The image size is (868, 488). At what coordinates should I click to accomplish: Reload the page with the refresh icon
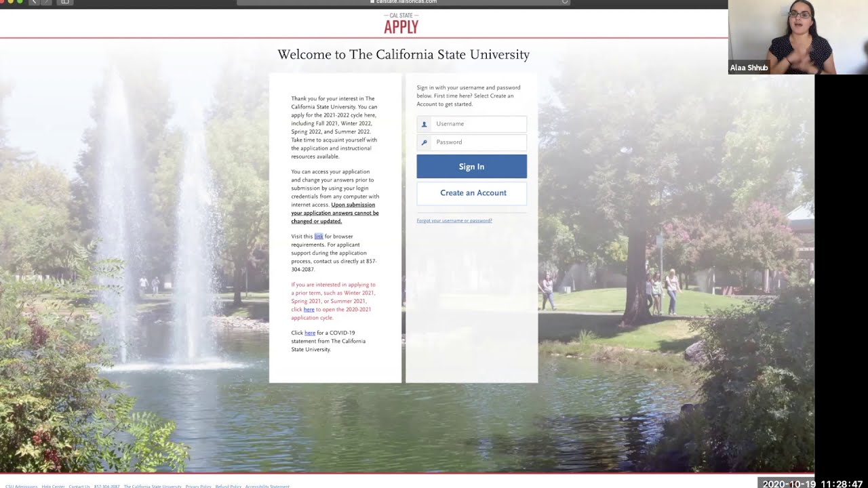pos(564,2)
